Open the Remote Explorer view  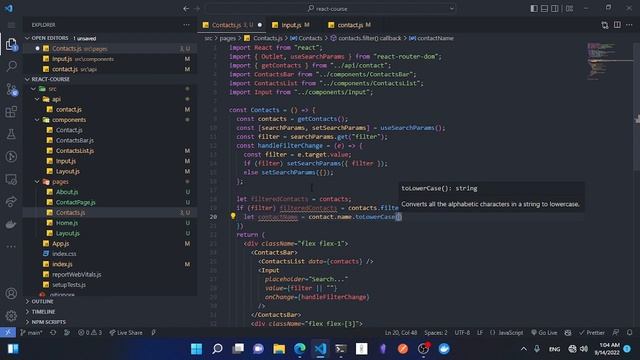tap(11, 179)
